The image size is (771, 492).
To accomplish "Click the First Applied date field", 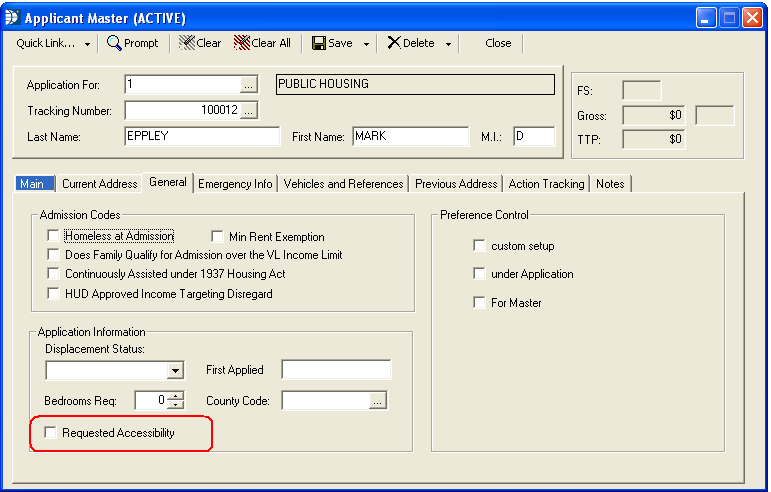I will click(336, 370).
